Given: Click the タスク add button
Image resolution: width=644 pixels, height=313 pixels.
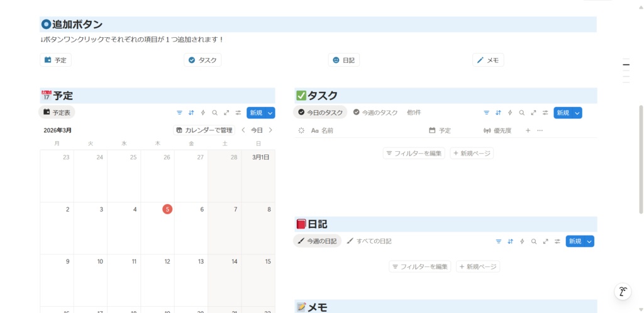Looking at the screenshot, I should 203,60.
